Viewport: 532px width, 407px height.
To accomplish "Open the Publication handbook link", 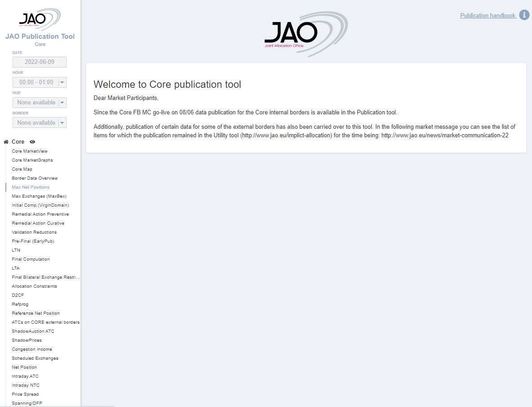I will [487, 15].
